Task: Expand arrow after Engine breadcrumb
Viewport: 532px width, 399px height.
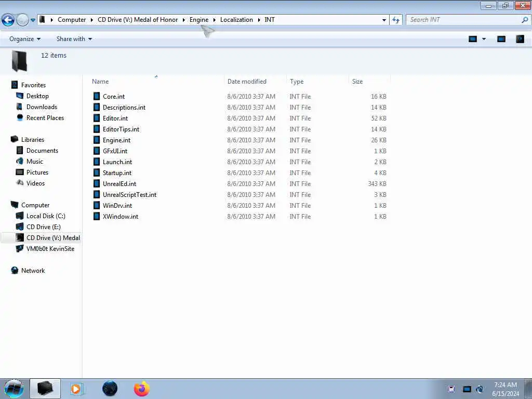Action: (215, 20)
